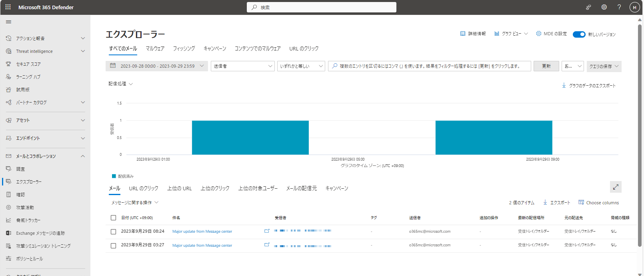Click the 配信済み legend color swatch

point(114,176)
